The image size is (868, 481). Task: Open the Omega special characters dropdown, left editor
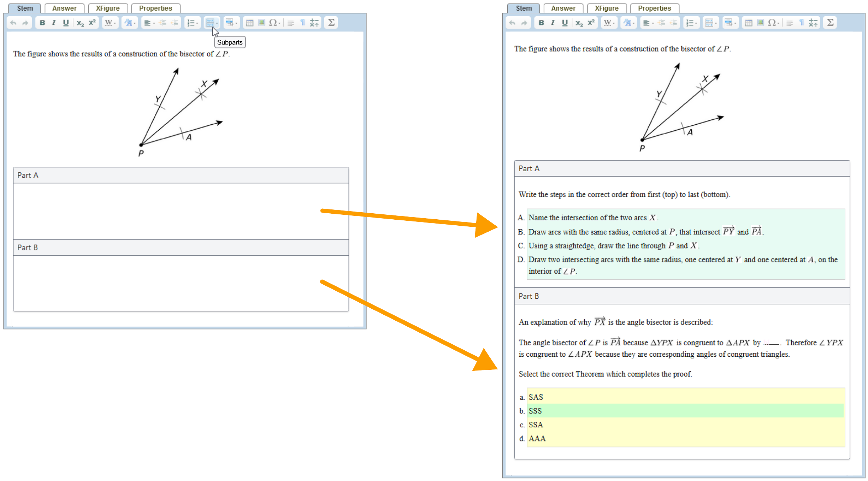[274, 23]
